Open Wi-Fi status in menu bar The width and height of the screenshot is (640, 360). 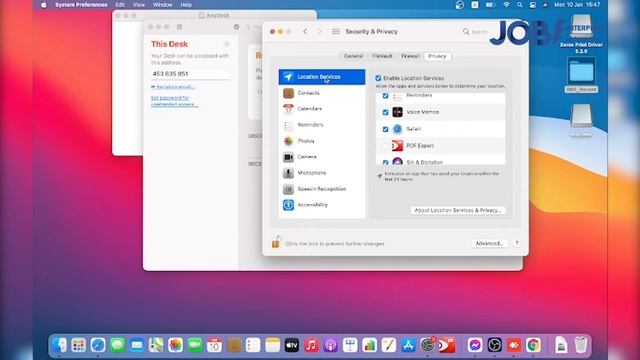(x=506, y=5)
